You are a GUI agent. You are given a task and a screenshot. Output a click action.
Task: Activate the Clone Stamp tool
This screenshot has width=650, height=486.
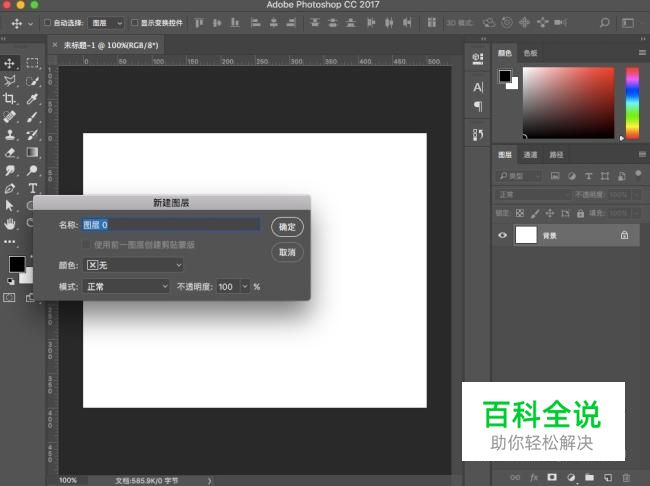[10, 134]
